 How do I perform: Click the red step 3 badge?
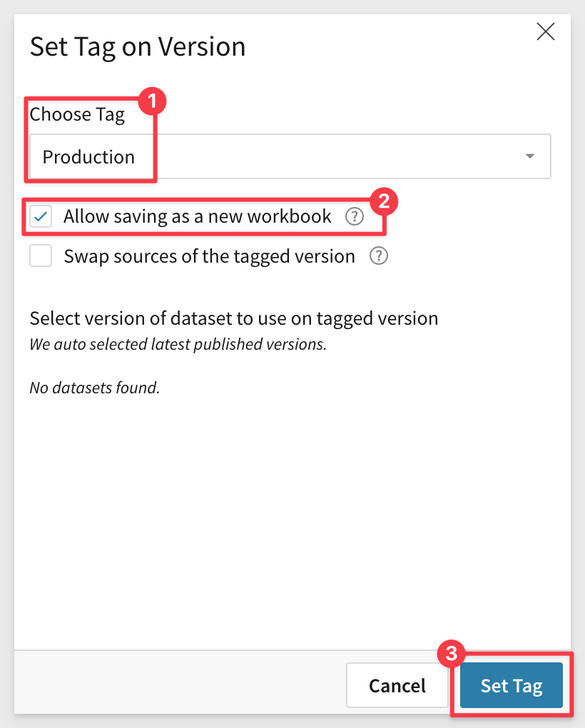click(450, 652)
